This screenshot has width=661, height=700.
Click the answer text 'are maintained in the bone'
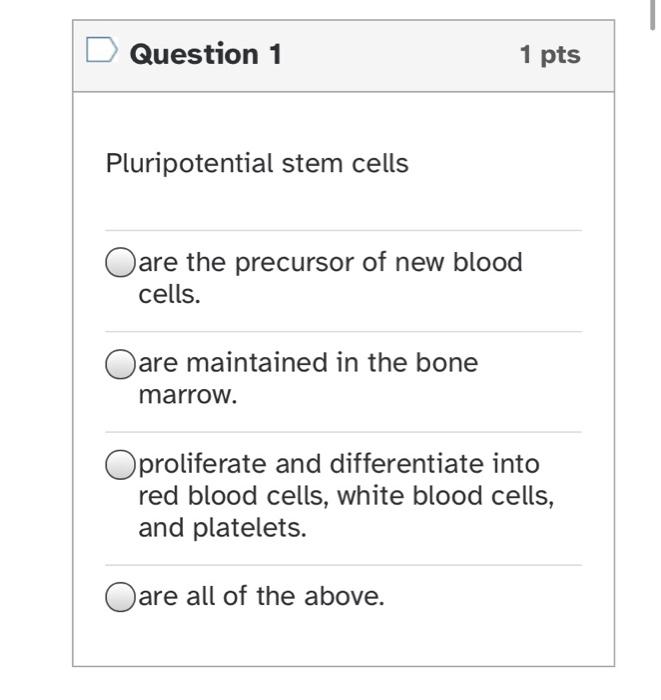tap(308, 362)
